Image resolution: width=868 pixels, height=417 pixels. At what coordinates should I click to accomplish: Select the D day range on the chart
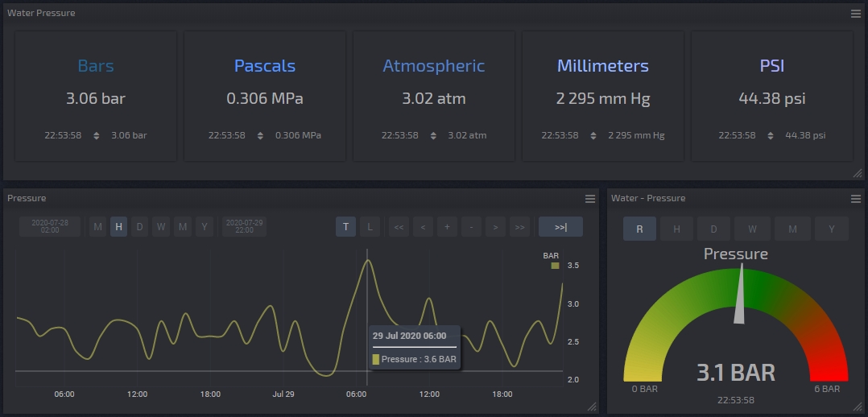tap(140, 228)
